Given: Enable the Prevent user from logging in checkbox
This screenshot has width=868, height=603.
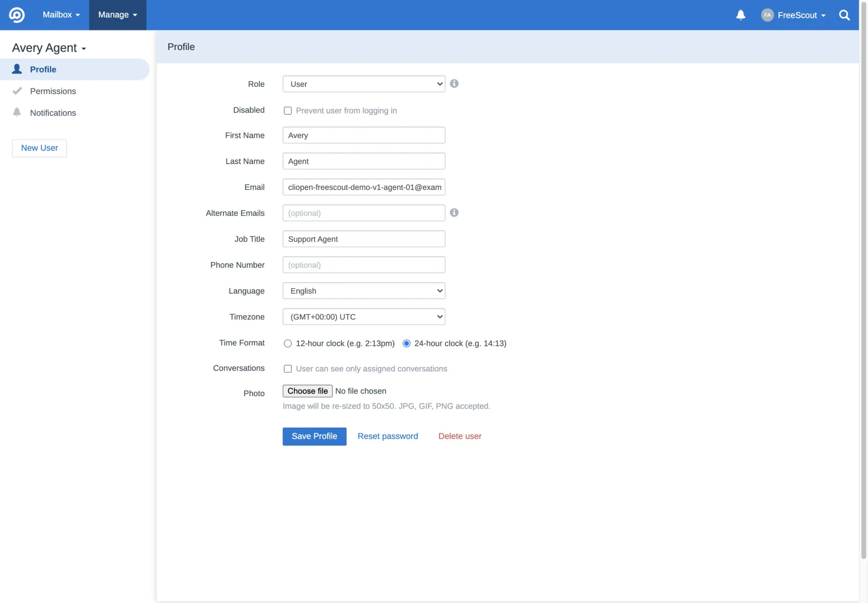Looking at the screenshot, I should [288, 111].
